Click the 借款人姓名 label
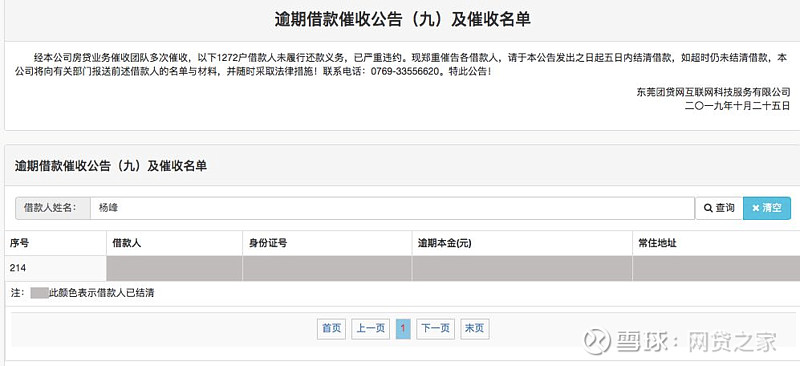 click(x=53, y=208)
